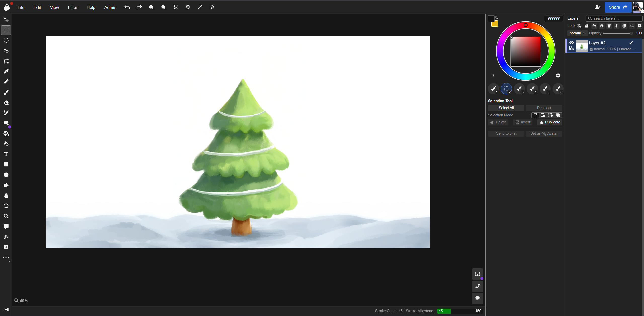Select the Transform tool

[x=6, y=61]
